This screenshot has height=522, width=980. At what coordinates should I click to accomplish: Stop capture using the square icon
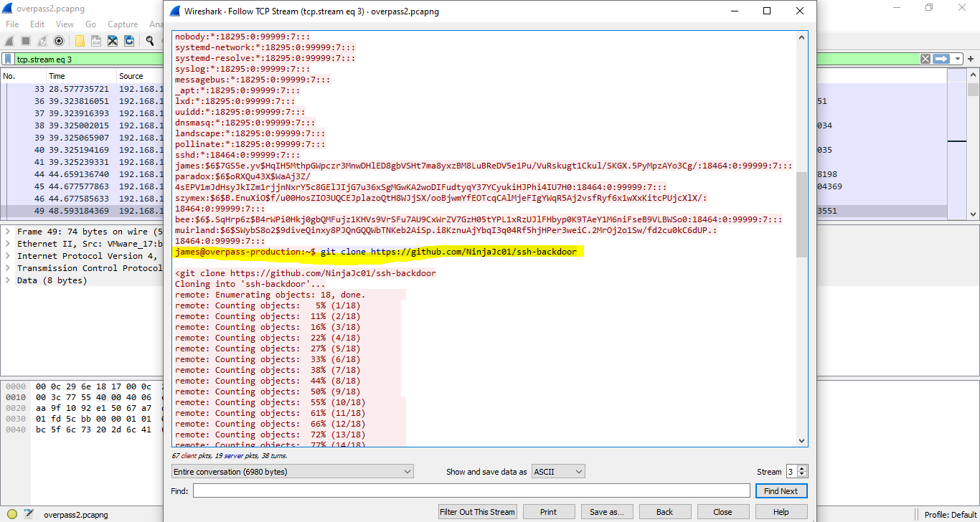26,42
